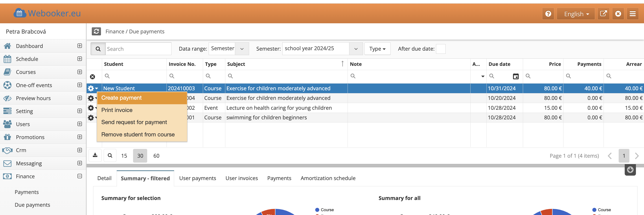Clear filters with the X icon in filter row
644x215 pixels.
(92, 77)
